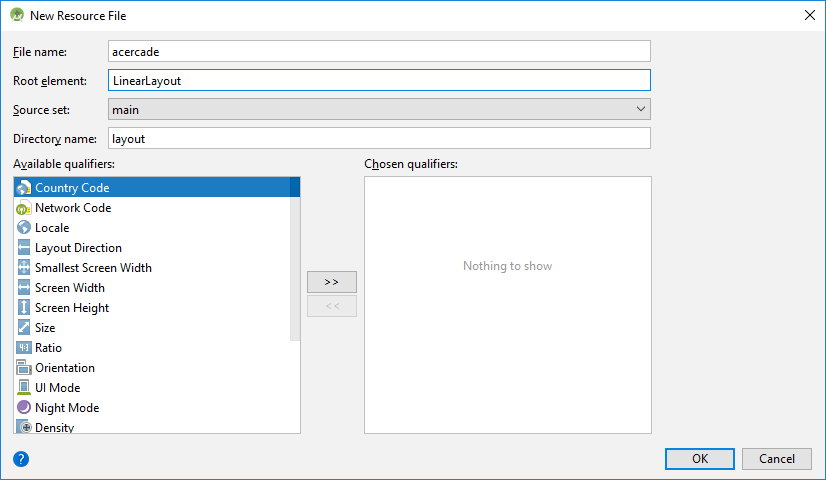Pick the Density qualifier
Image resolution: width=826 pixels, height=480 pixels.
click(x=54, y=427)
